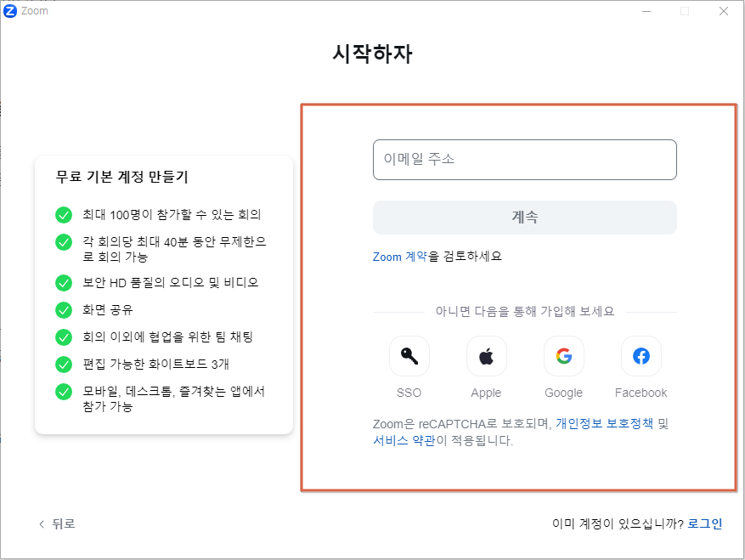Click the Apple label text
This screenshot has height=560, width=745.
pos(486,393)
